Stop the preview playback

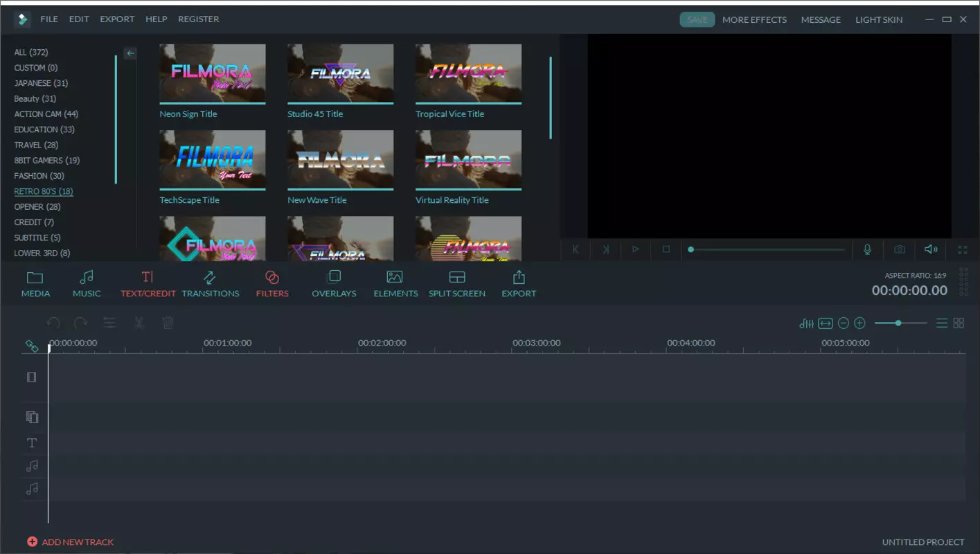click(666, 249)
